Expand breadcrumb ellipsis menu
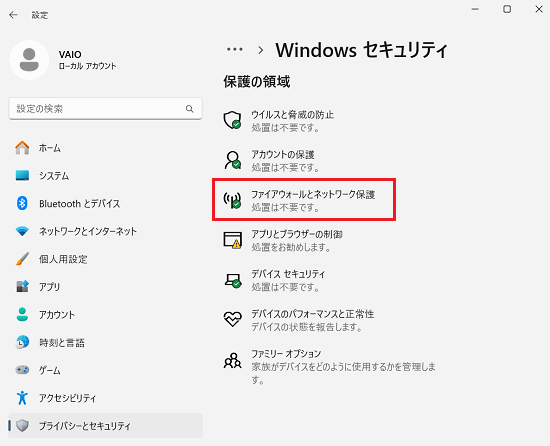This screenshot has height=446, width=550. pyautogui.click(x=235, y=49)
